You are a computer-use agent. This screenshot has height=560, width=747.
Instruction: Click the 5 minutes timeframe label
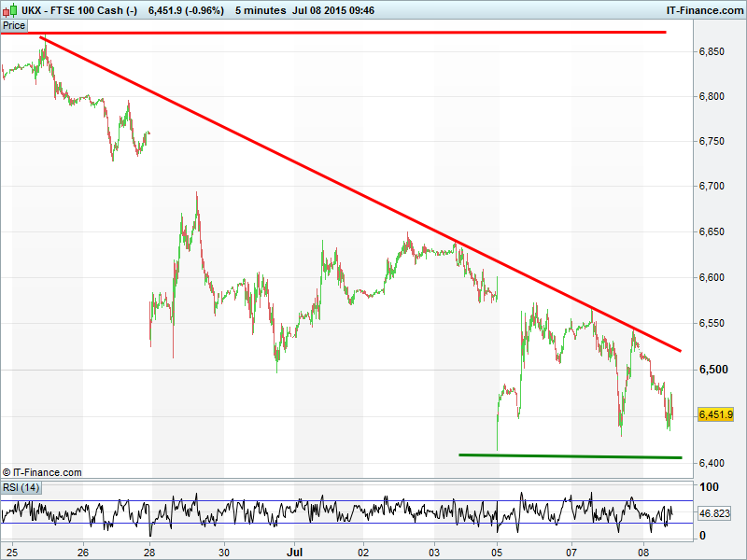click(261, 10)
